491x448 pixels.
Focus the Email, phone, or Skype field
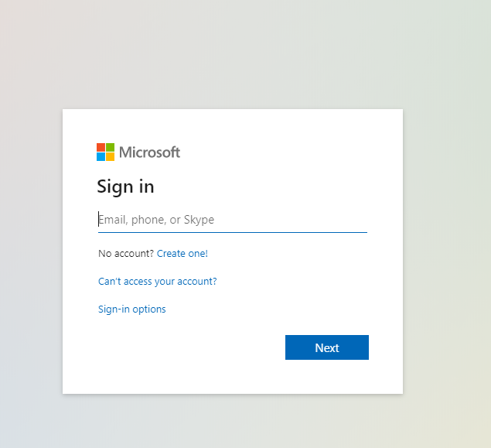tap(232, 220)
